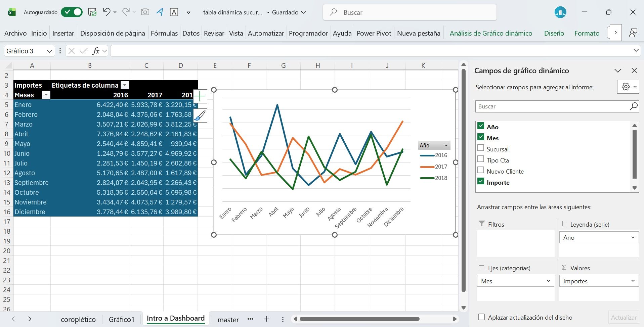This screenshot has height=327, width=644.
Task: Open chart styles paintbrush button
Action: coord(200,116)
